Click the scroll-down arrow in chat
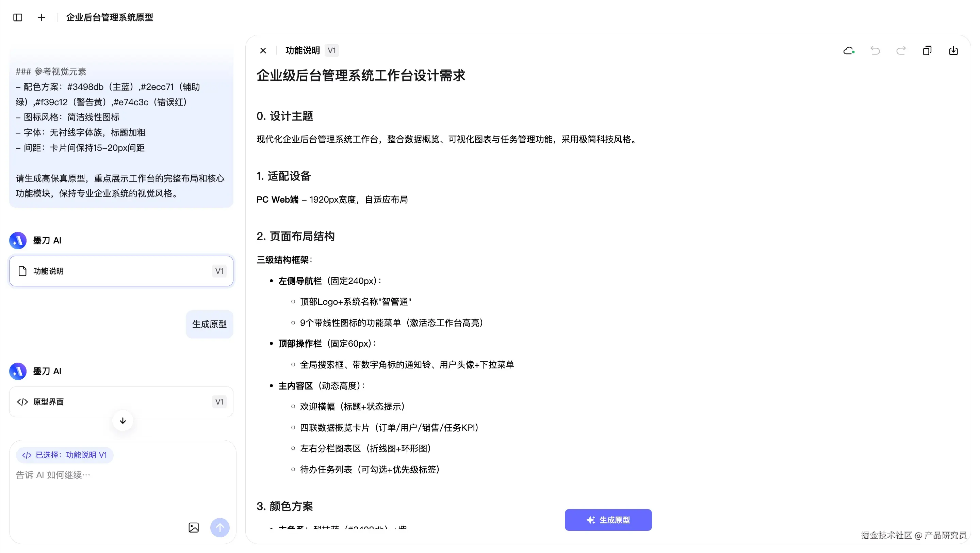Screen dimensions: 980x553 (x=122, y=421)
